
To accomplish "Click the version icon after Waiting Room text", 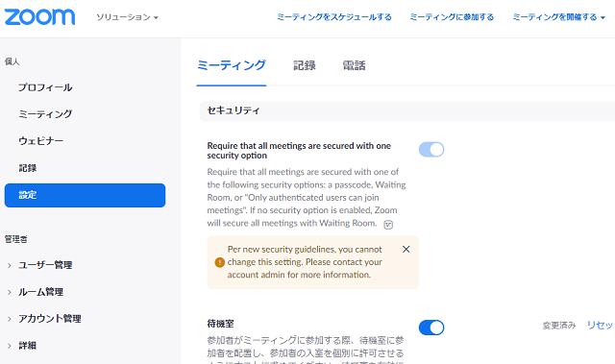I will coord(388,225).
